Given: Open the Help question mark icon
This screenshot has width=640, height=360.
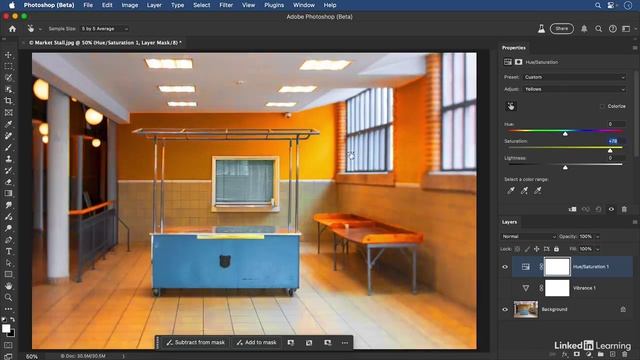Looking at the screenshot, I should [612, 29].
